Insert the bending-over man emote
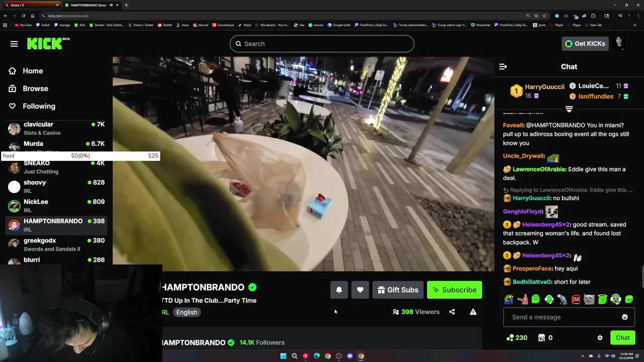This screenshot has width=644, height=362. point(562,299)
